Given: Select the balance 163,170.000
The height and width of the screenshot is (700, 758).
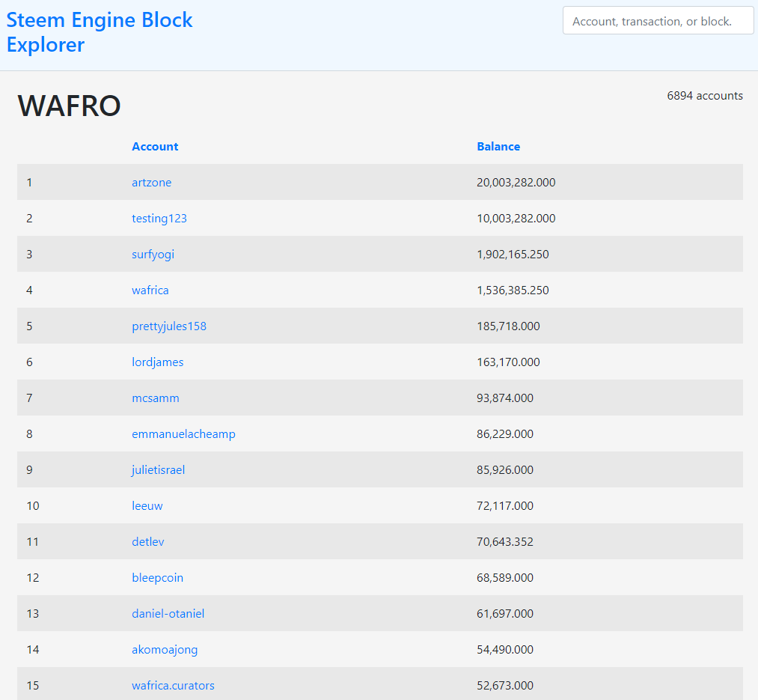Looking at the screenshot, I should click(x=508, y=362).
